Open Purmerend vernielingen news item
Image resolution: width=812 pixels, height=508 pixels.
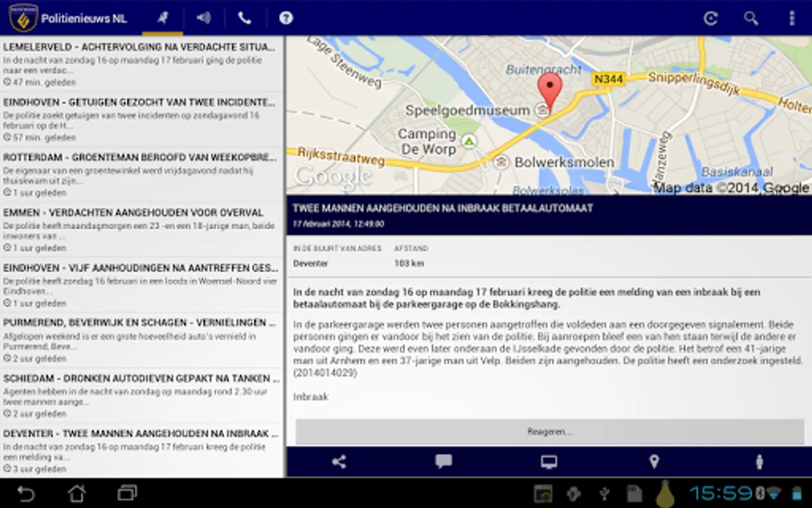point(141,340)
